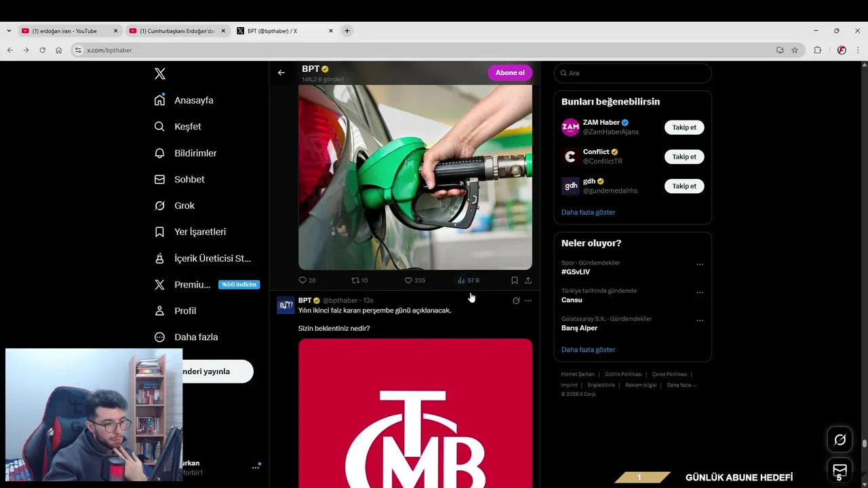868x488 pixels.
Task: Click the %50 indirim badge
Action: point(239,285)
